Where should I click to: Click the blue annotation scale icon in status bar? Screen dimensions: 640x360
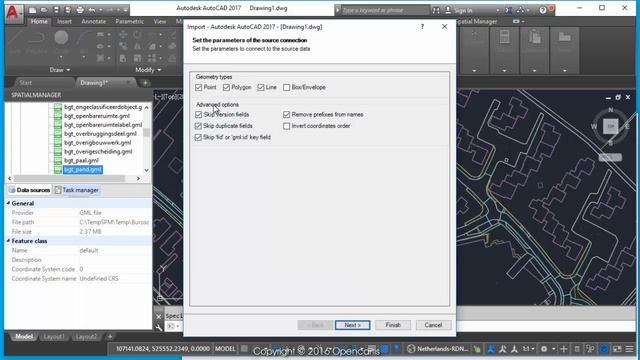(491, 349)
